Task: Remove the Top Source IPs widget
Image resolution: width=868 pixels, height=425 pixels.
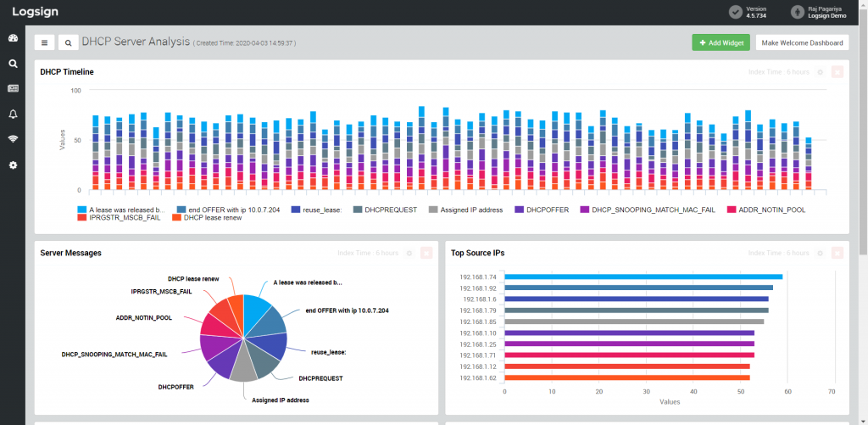Action: [837, 254]
